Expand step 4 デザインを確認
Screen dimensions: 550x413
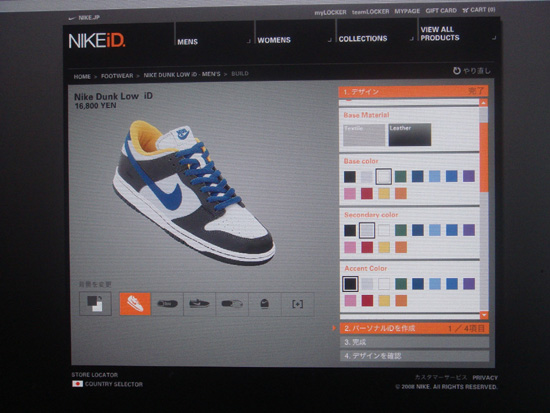tap(414, 356)
